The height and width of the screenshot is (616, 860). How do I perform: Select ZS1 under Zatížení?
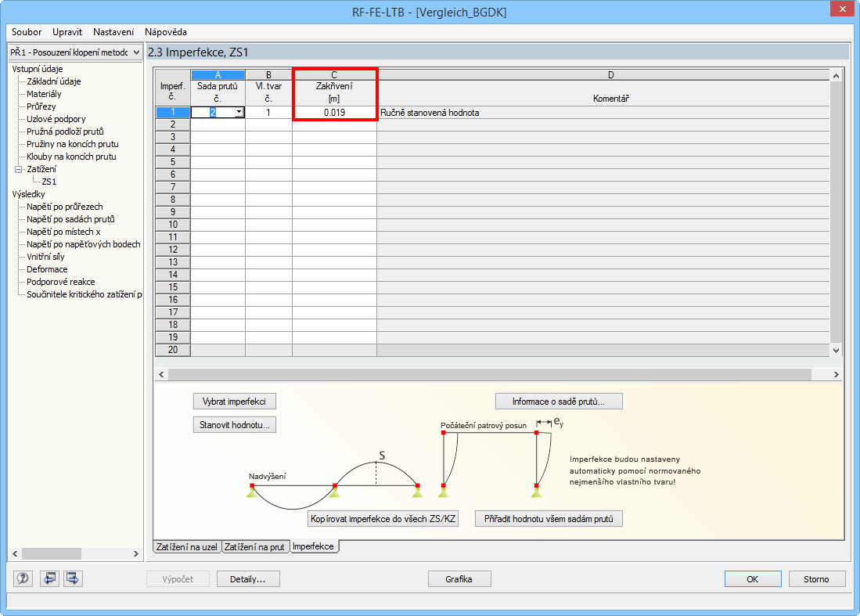[x=49, y=182]
